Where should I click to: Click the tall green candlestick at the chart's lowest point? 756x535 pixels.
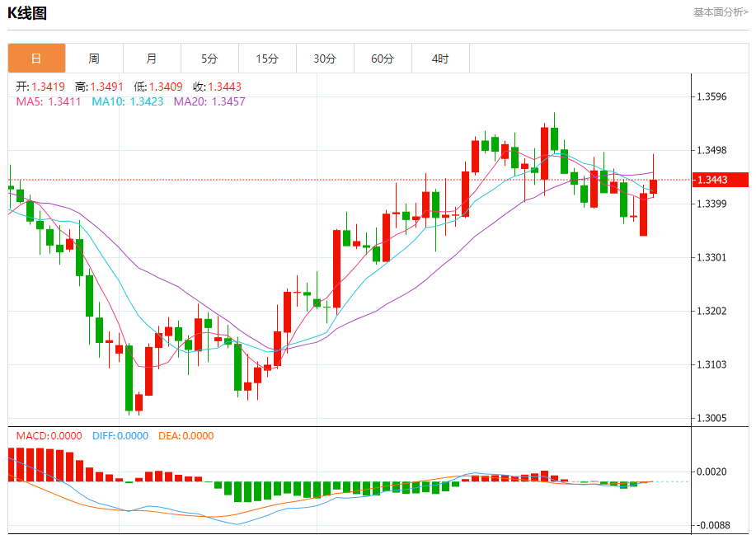pyautogui.click(x=129, y=378)
